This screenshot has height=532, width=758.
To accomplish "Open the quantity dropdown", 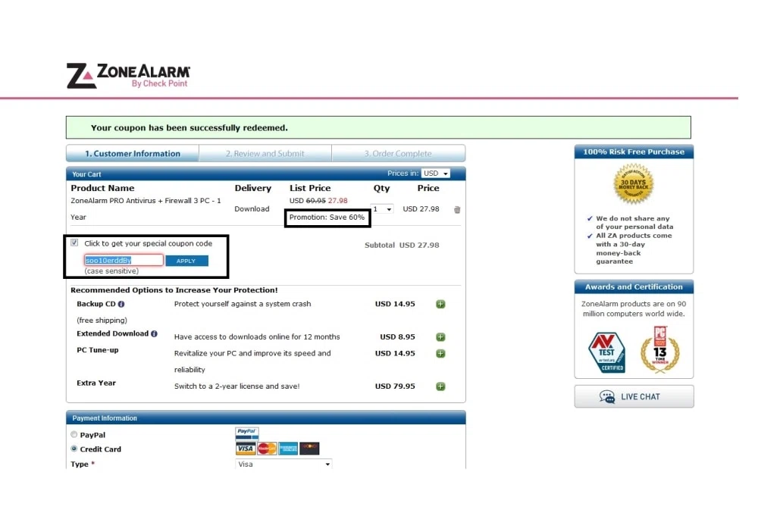I will tap(382, 208).
